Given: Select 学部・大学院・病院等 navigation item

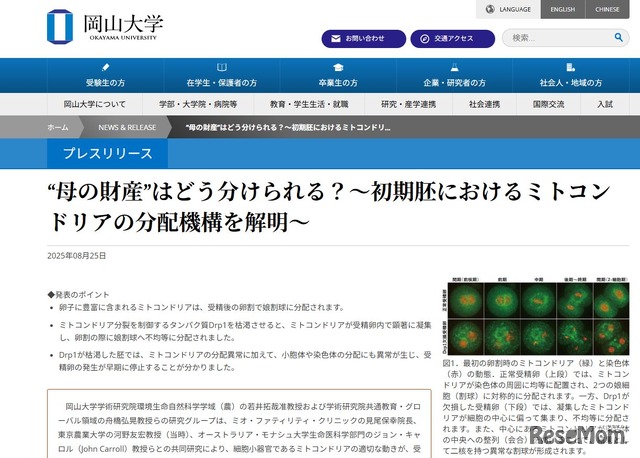Looking at the screenshot, I should click(198, 104).
